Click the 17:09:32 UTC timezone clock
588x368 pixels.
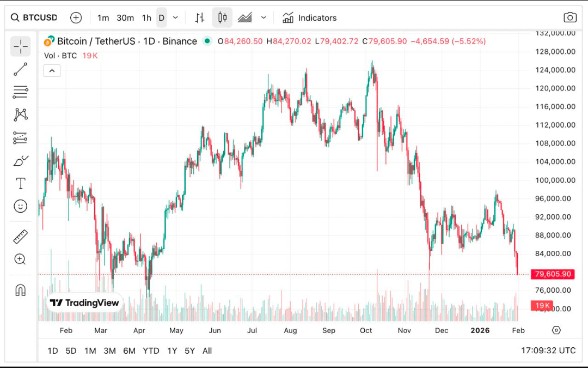click(548, 351)
